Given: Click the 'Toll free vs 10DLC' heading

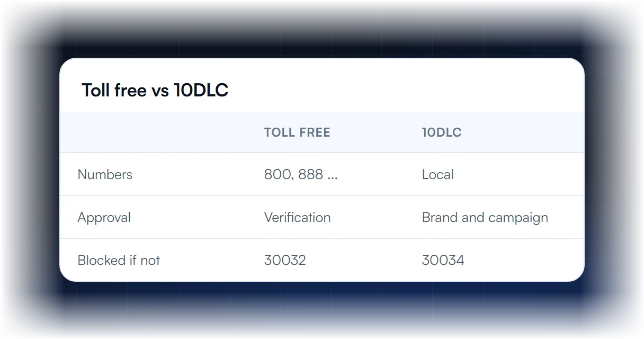Looking at the screenshot, I should pos(155,91).
